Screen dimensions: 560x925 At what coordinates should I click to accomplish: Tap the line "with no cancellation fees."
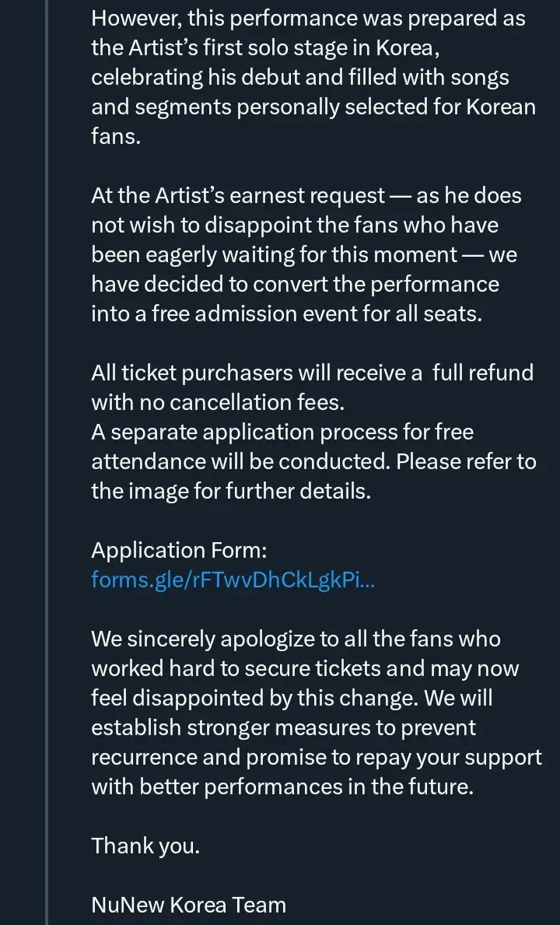(217, 402)
